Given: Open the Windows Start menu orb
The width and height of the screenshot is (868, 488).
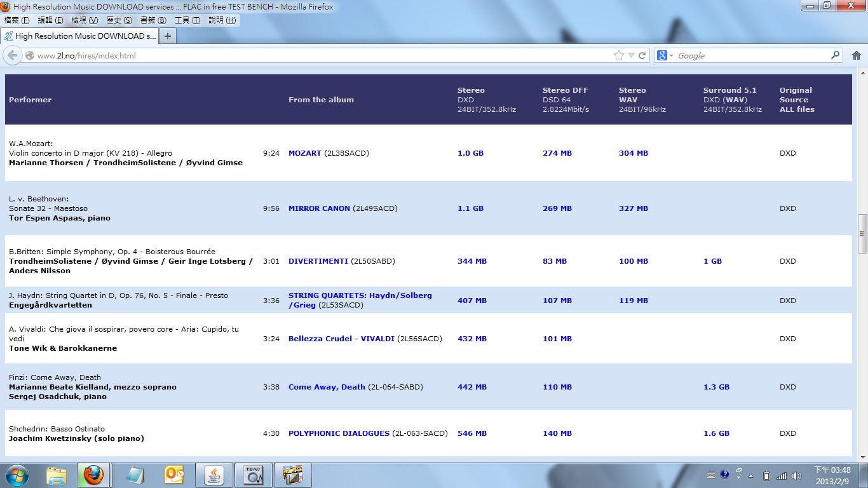Looking at the screenshot, I should pos(17,475).
